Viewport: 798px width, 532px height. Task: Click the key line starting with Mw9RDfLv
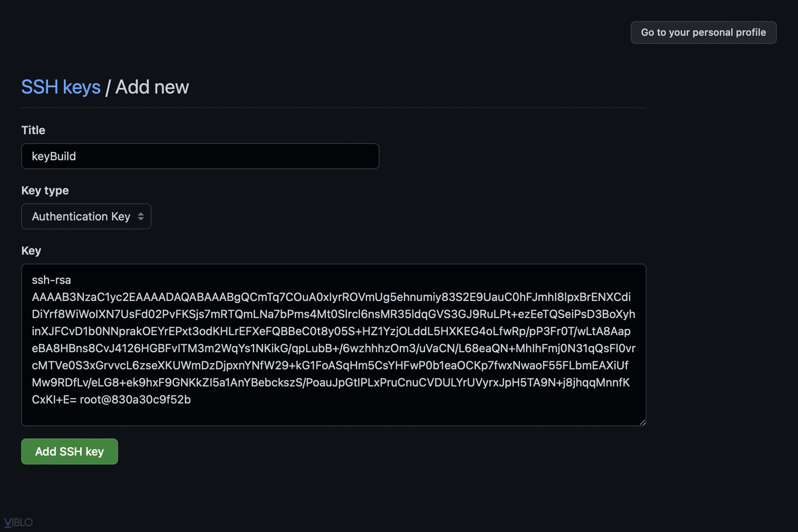tap(330, 383)
